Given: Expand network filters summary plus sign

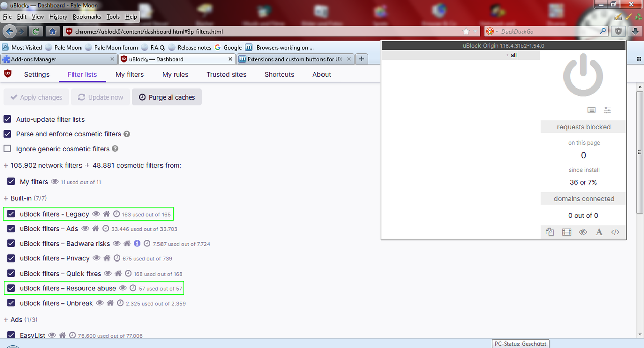Looking at the screenshot, I should click(x=6, y=166).
